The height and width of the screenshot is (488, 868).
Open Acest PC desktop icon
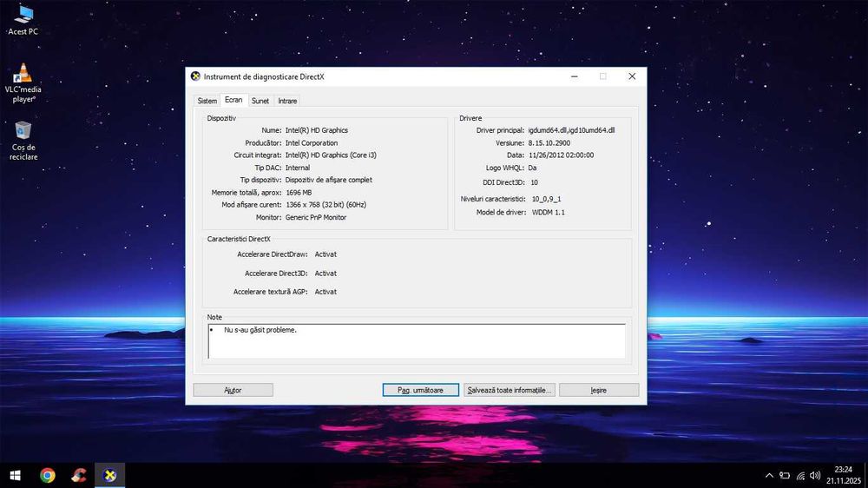(23, 21)
